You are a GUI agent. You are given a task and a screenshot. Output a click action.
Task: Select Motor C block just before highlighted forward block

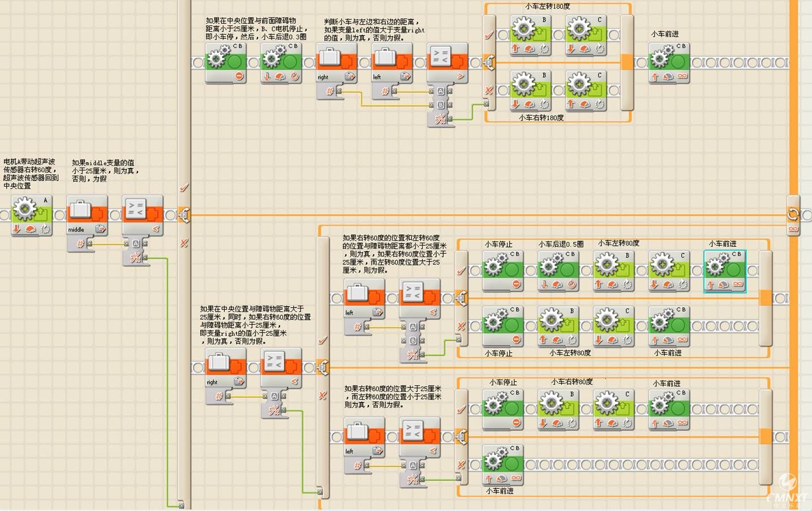click(x=669, y=270)
